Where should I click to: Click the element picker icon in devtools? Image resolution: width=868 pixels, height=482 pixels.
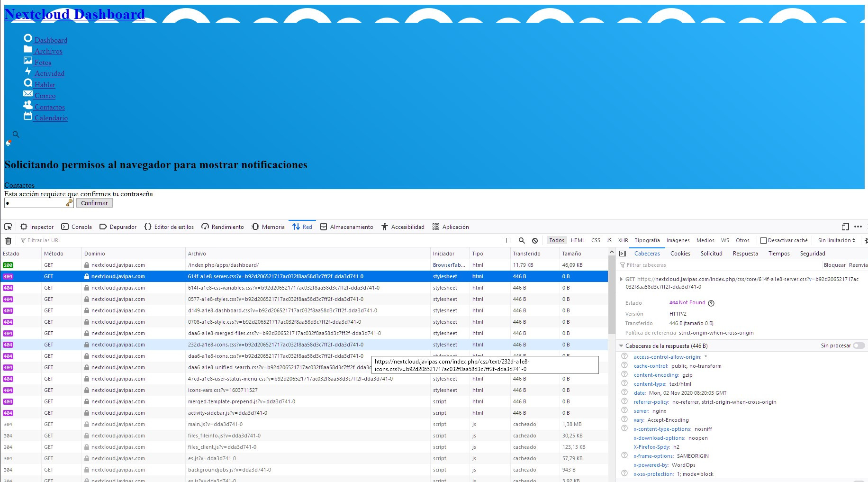(x=8, y=227)
